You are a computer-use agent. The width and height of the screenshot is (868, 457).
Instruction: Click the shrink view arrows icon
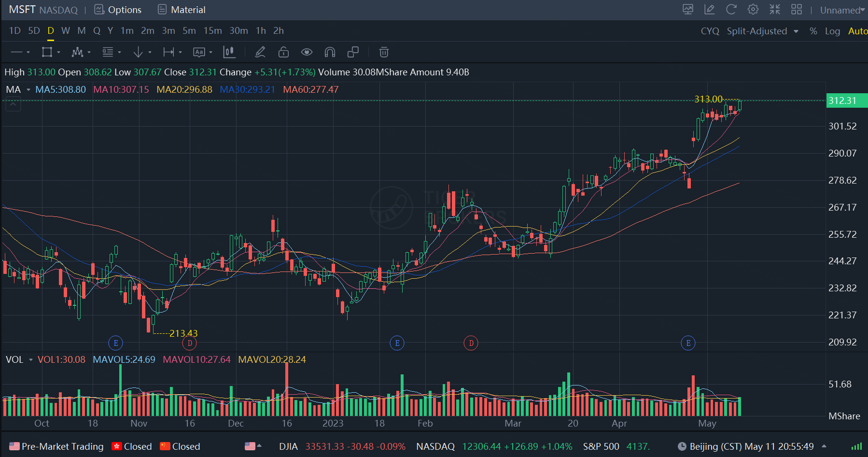click(775, 10)
